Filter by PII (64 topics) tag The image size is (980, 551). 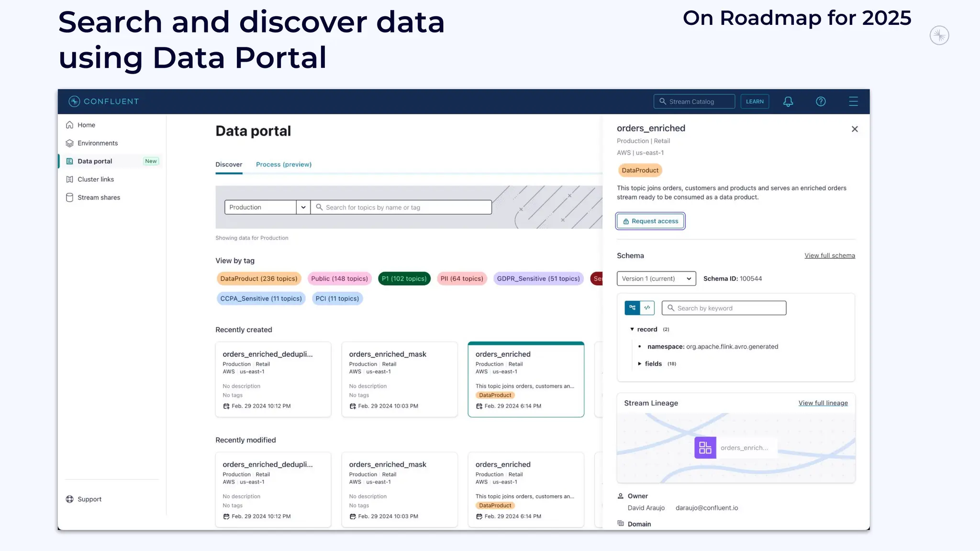coord(462,278)
